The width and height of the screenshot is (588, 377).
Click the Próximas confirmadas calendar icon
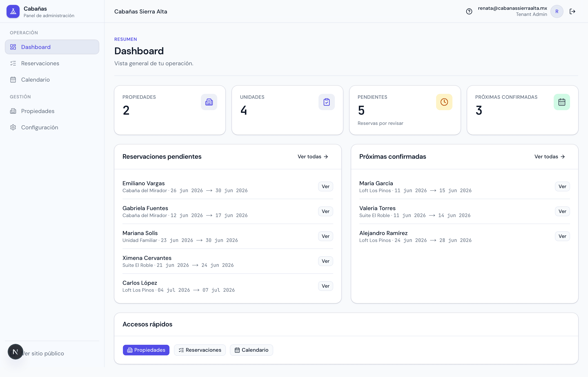point(562,102)
